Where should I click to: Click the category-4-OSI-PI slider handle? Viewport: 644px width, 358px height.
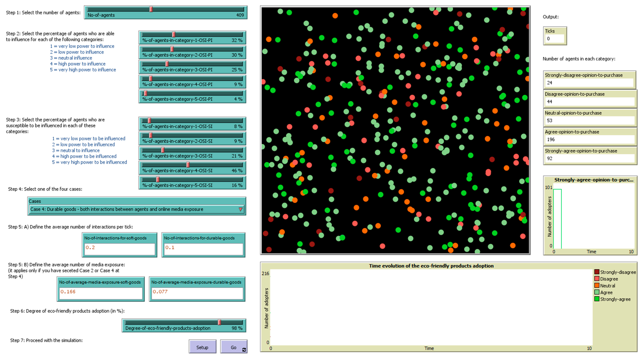click(x=150, y=79)
